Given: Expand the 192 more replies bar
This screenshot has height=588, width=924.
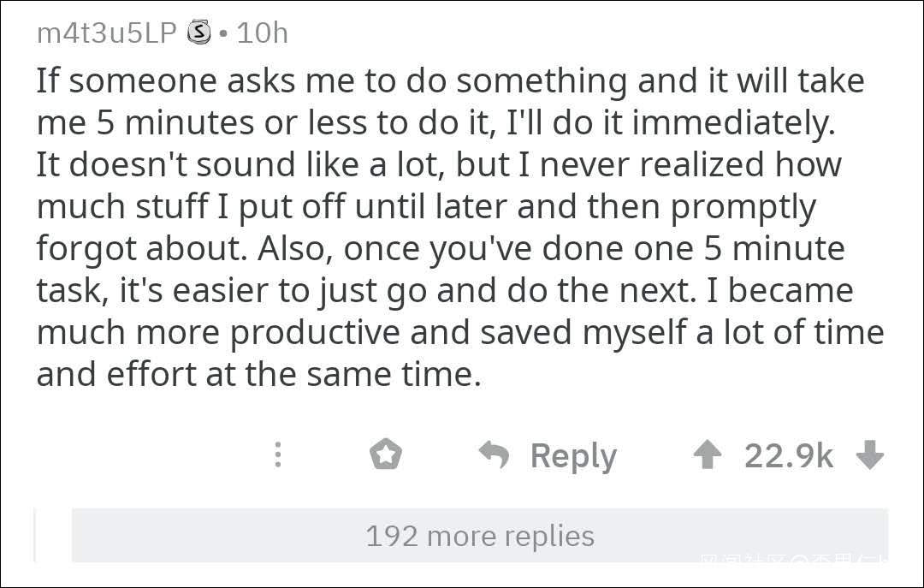Looking at the screenshot, I should click(479, 536).
